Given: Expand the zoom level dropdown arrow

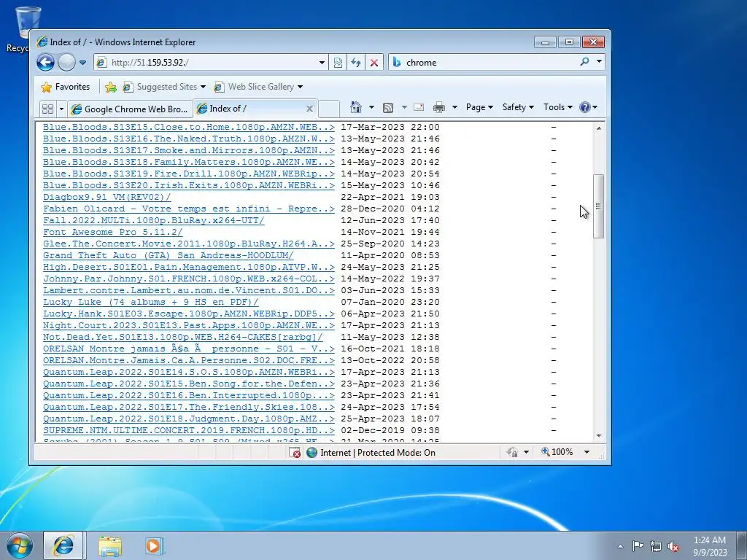Looking at the screenshot, I should (587, 452).
